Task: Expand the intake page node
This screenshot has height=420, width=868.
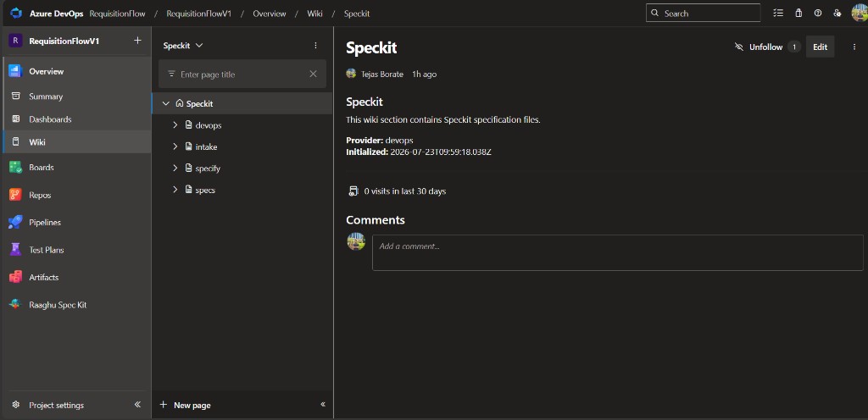Action: (x=175, y=146)
